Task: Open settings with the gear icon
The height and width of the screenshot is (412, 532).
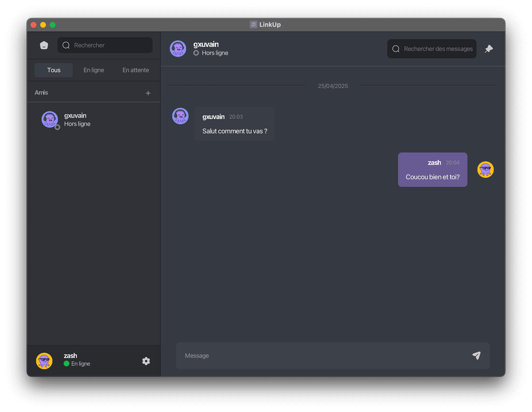Action: (146, 361)
